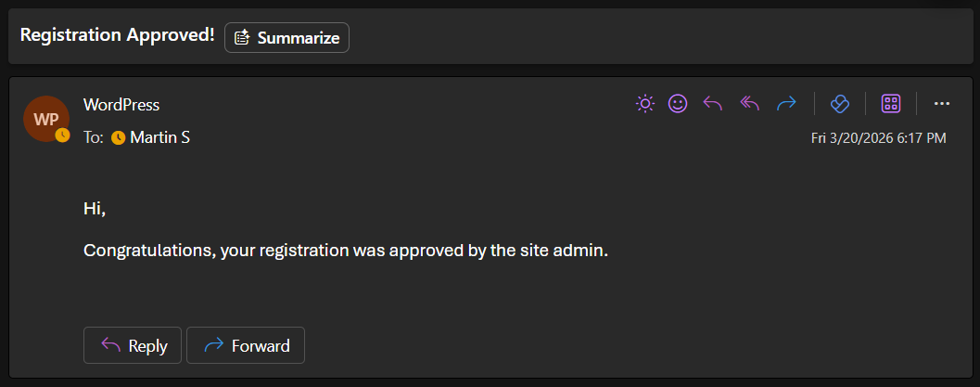Click the Reply arrow icon in the toolbar
The width and height of the screenshot is (980, 387).
(713, 104)
